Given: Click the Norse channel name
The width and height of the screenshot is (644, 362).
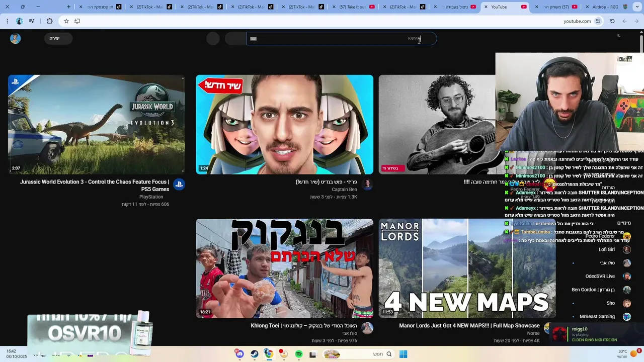Looking at the screenshot, I should click(533, 333).
